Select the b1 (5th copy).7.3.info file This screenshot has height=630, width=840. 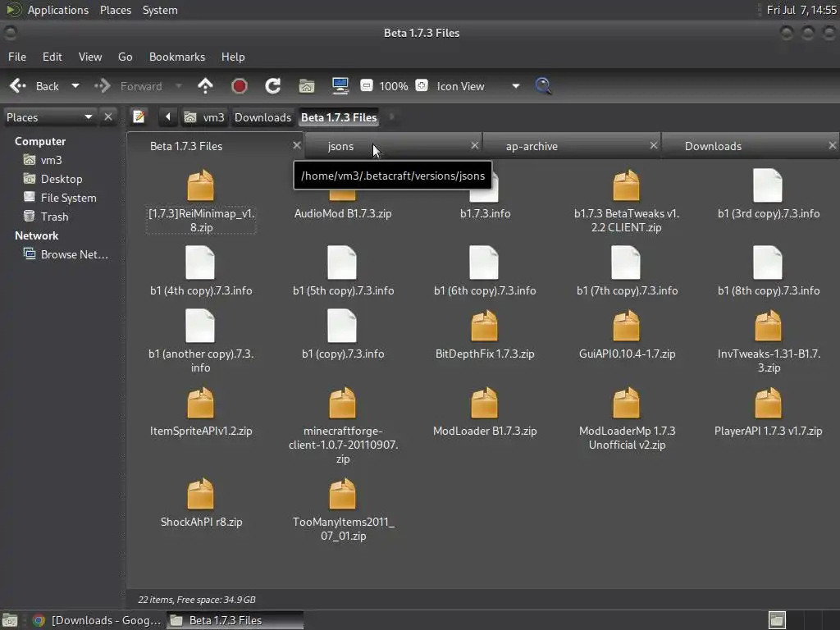(x=342, y=262)
